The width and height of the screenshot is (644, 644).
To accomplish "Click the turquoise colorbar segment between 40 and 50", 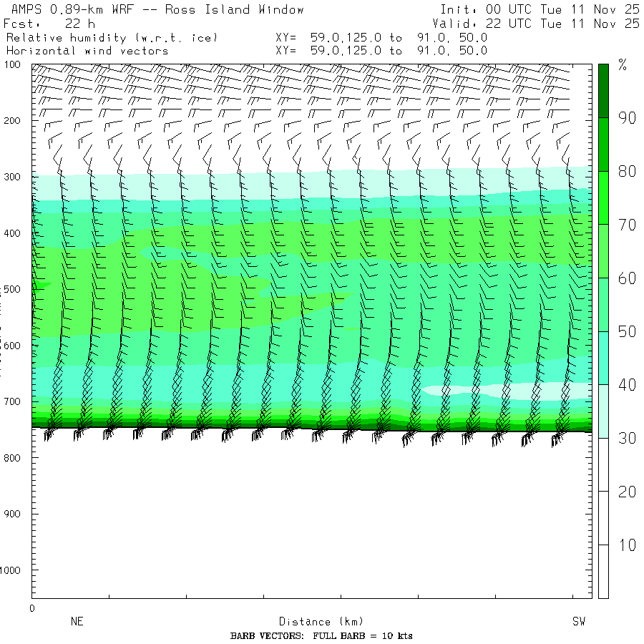I will pos(603,358).
